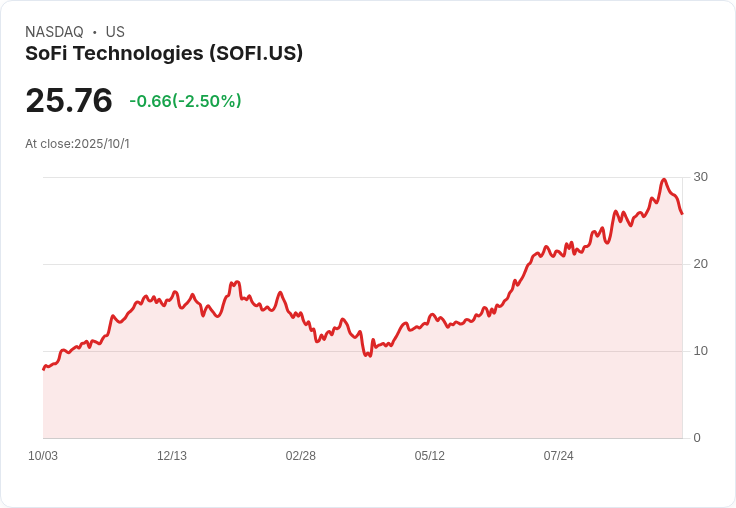Select the 30 label on the price axis
The width and height of the screenshot is (736, 508).
pyautogui.click(x=700, y=177)
